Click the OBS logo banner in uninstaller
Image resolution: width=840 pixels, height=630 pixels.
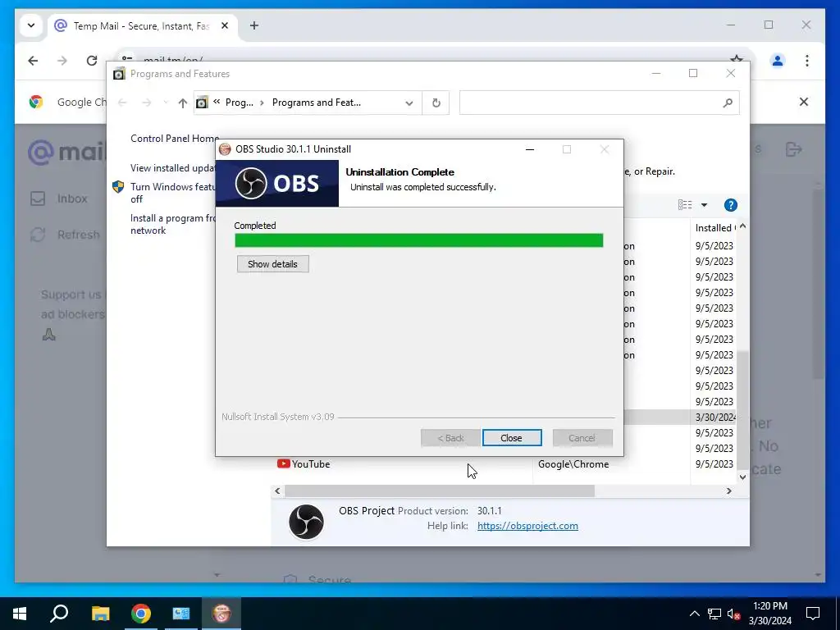click(277, 183)
